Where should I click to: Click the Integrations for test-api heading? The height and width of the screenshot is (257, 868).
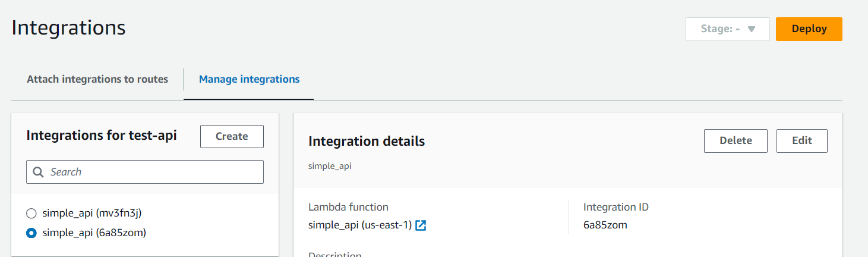pyautogui.click(x=102, y=136)
